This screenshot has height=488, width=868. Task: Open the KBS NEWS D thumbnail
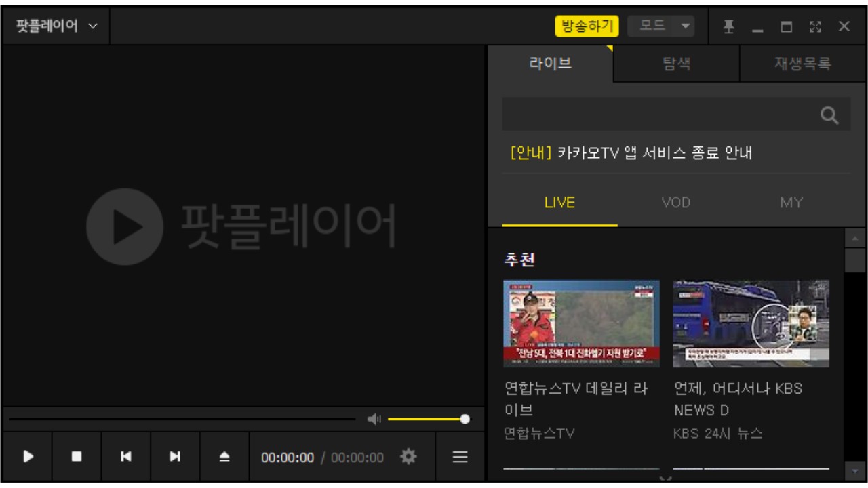751,323
